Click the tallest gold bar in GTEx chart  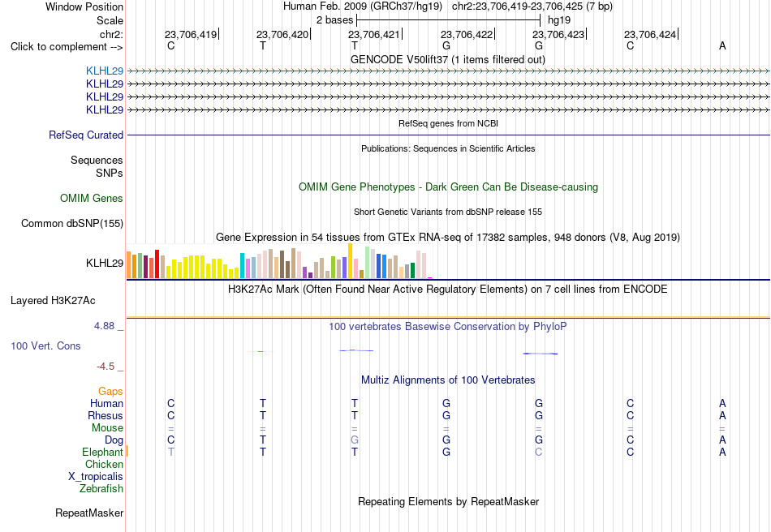tap(350, 261)
